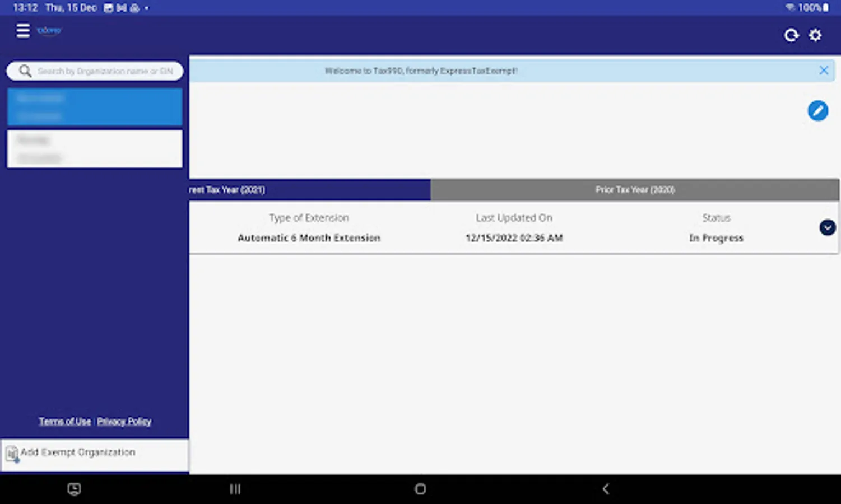Tap the Wi-Fi indicator in status bar
This screenshot has height=504, width=841.
(x=790, y=8)
